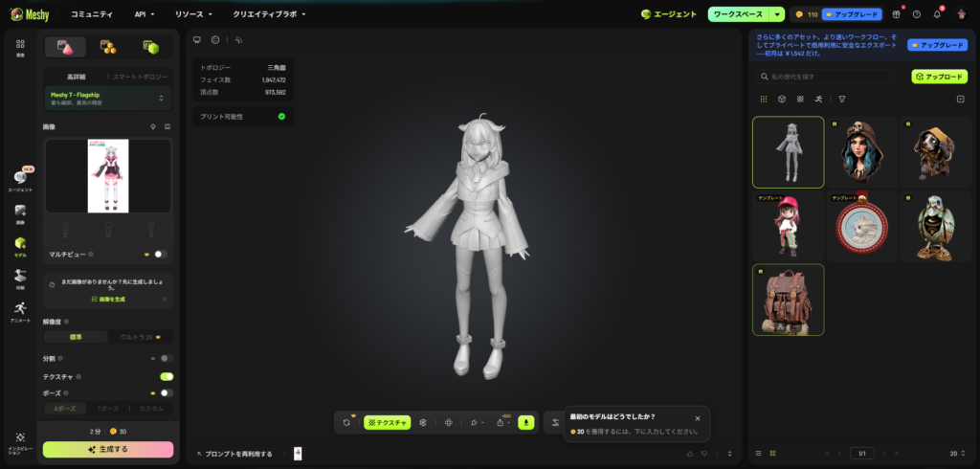Expand the クリエイティブラボ menu dropdown
The height and width of the screenshot is (469, 980).
coord(269,13)
